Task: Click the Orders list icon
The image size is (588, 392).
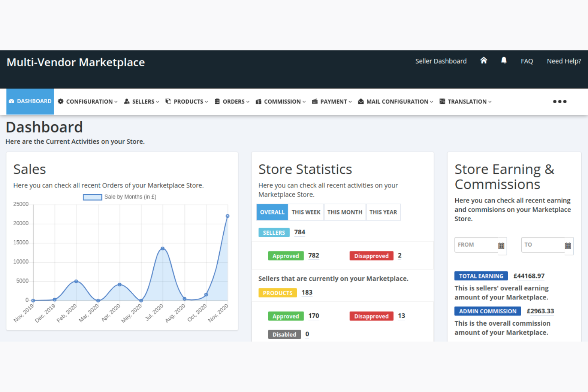Action: pyautogui.click(x=217, y=101)
